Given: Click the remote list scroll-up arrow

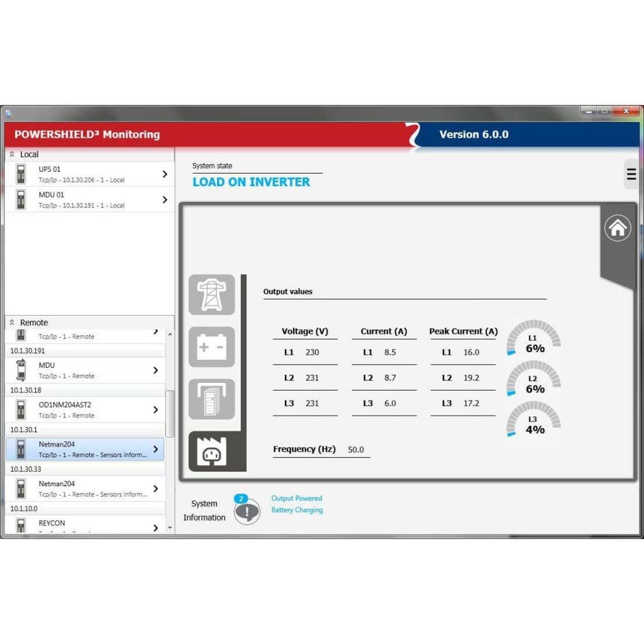Looking at the screenshot, I should [x=170, y=335].
